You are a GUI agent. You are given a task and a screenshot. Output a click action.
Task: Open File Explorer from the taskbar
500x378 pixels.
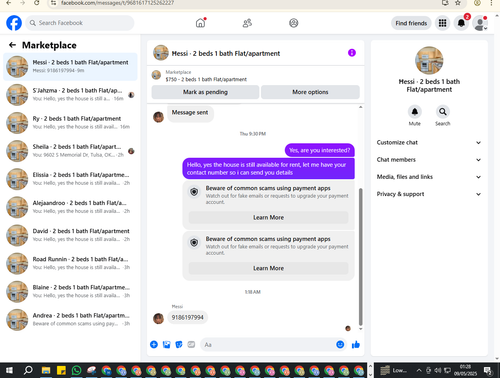[46, 370]
